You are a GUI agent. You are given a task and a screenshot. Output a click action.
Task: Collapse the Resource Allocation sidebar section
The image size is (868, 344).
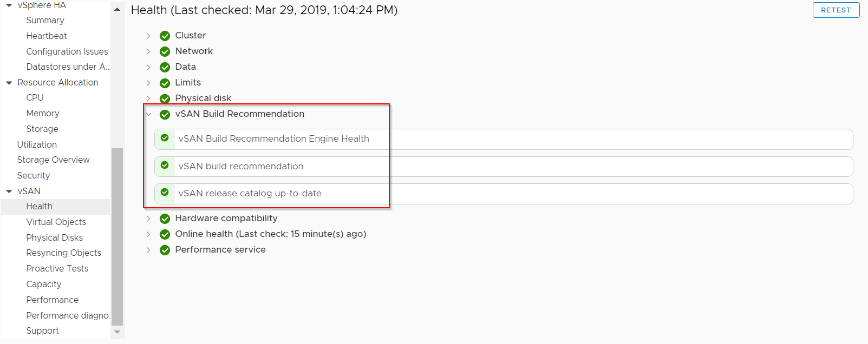pos(9,83)
